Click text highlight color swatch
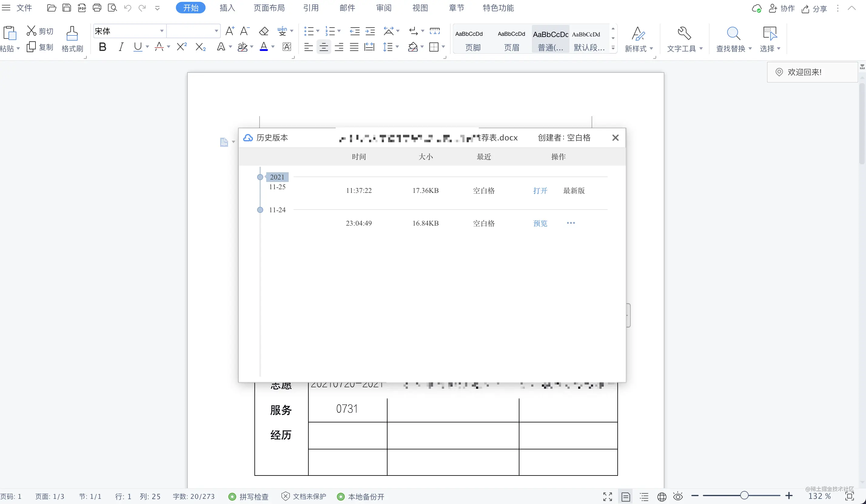Image resolution: width=866 pixels, height=504 pixels. pos(243,47)
